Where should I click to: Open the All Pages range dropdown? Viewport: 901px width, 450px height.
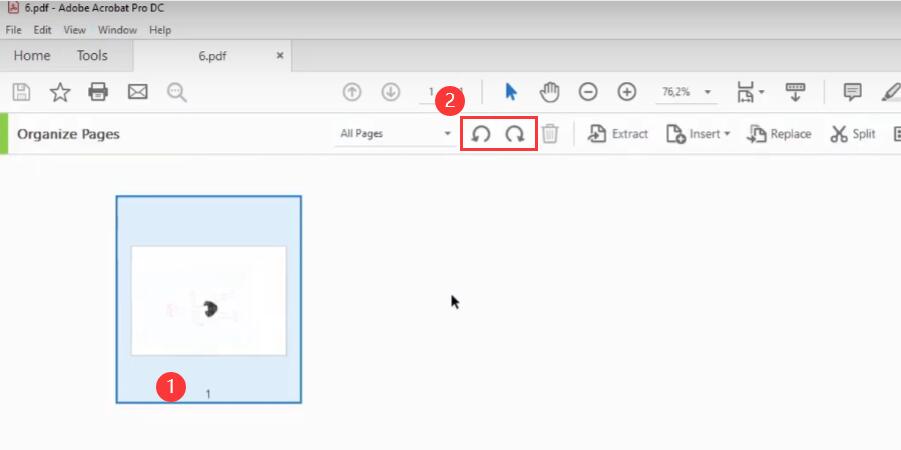tap(395, 134)
